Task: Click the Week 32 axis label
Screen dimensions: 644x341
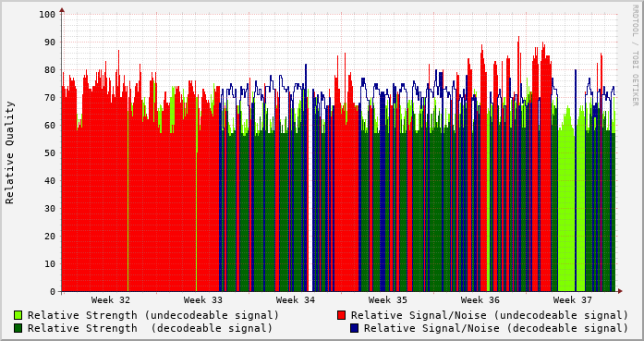Action: pyautogui.click(x=111, y=300)
